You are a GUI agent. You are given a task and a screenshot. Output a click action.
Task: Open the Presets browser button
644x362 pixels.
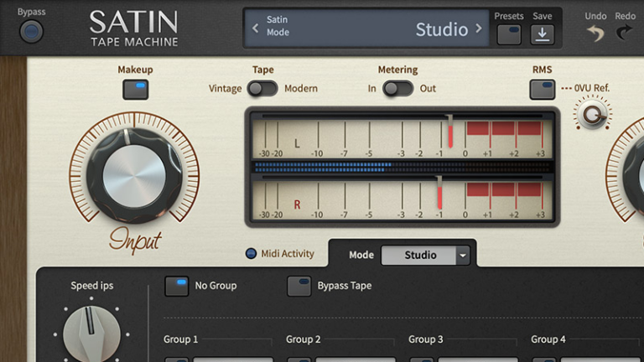click(x=509, y=35)
